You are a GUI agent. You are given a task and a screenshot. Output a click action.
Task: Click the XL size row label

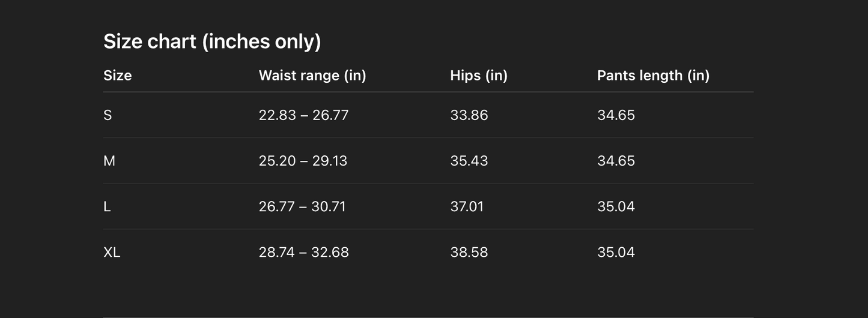click(112, 252)
